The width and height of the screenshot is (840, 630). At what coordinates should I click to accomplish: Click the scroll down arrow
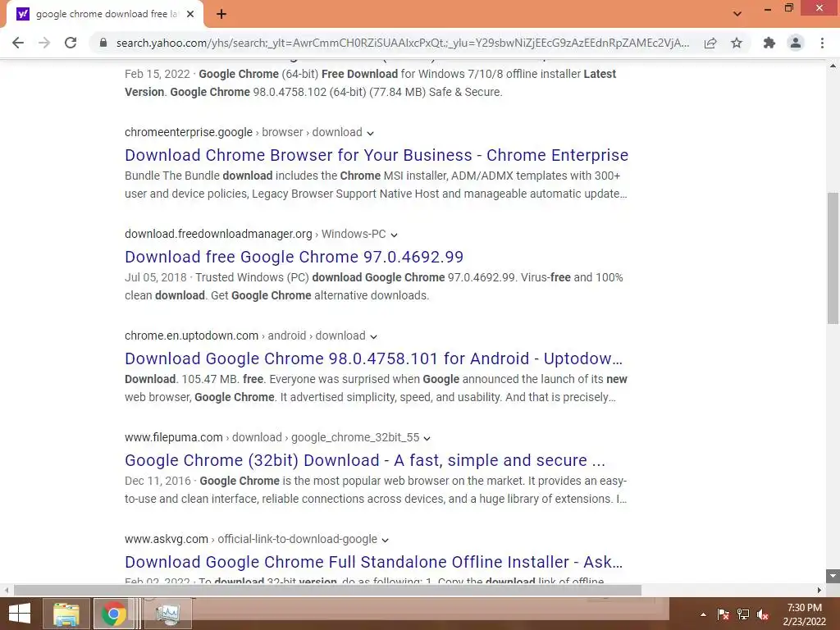tap(833, 576)
